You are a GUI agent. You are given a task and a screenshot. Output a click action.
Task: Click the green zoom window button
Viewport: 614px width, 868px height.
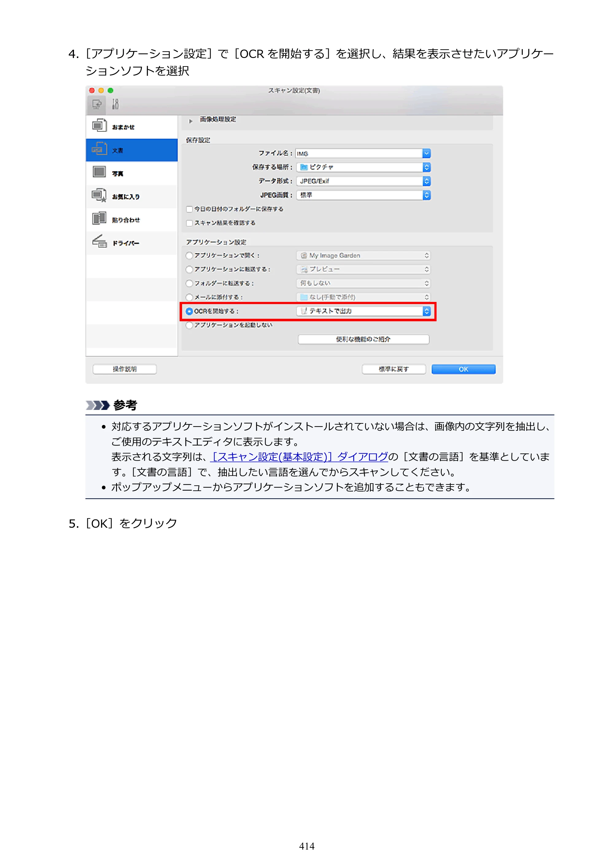tap(111, 90)
